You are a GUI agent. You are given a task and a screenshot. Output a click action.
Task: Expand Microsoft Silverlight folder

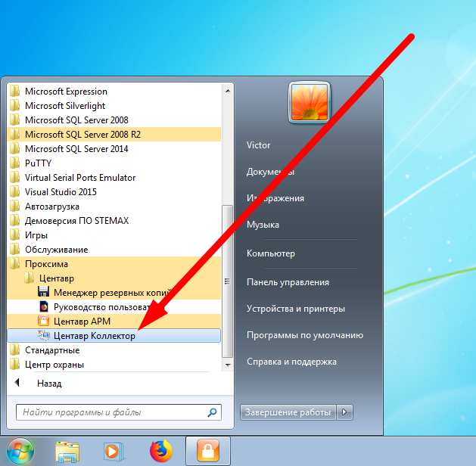tap(114, 106)
